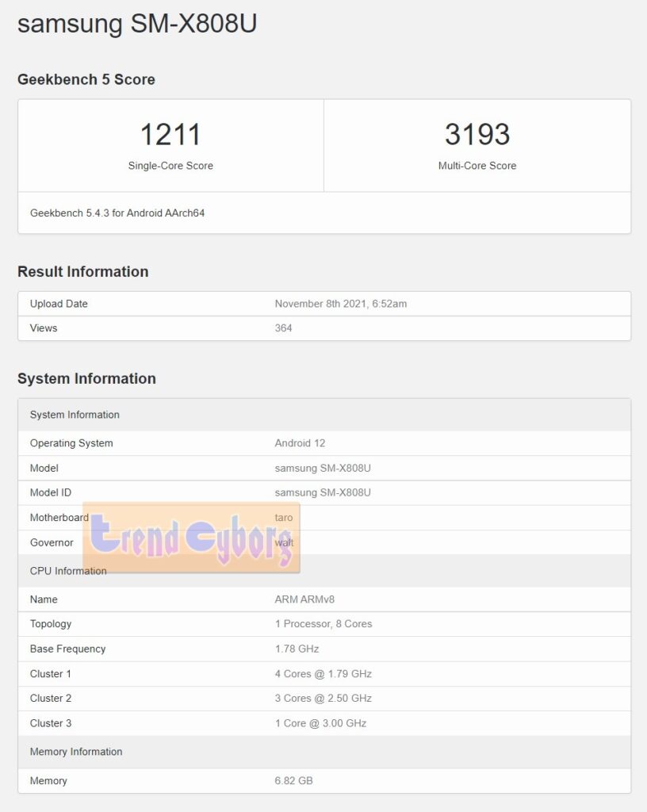Click the Single-Core Score label
Screen dimensions: 647x812
(170, 166)
